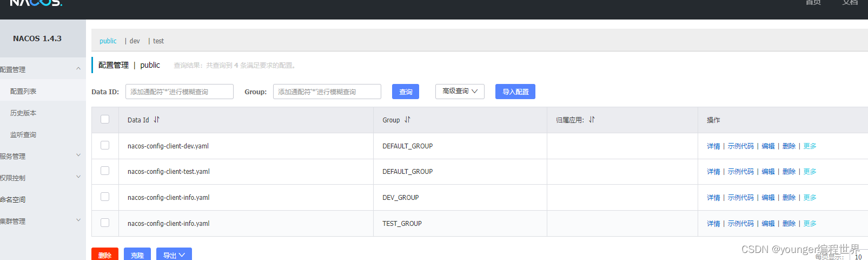Select the TEST_GROUP cell text
Viewport: 868px width, 260px height.
[x=402, y=224]
